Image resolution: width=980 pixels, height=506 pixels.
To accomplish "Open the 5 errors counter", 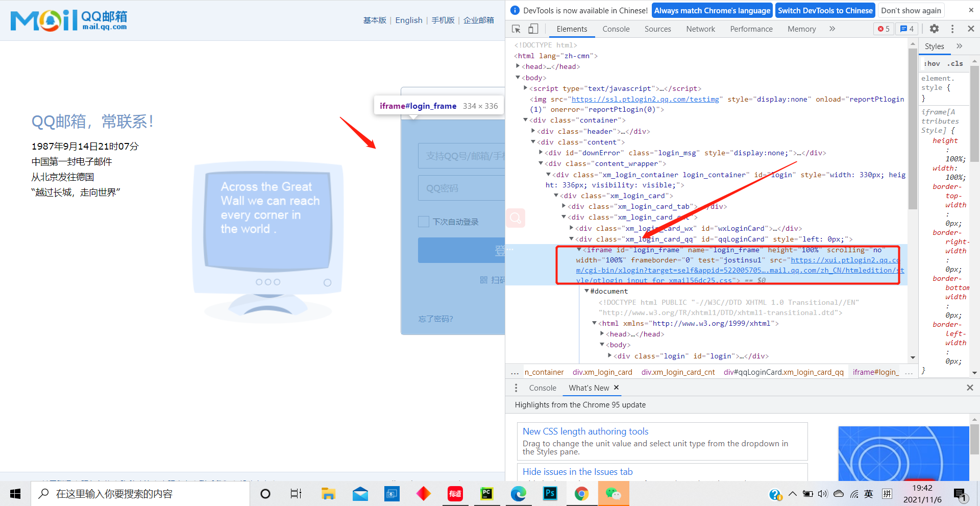I will click(x=884, y=29).
